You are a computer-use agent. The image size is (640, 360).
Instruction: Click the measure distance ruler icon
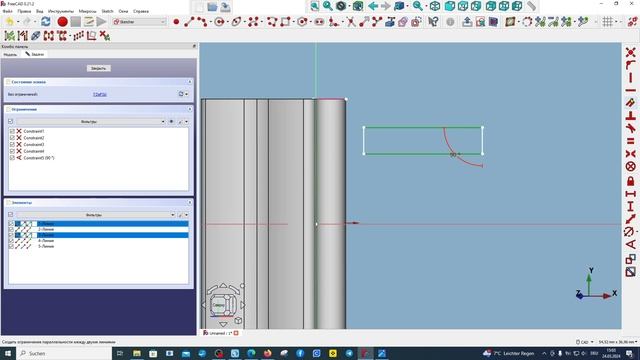[531, 6]
